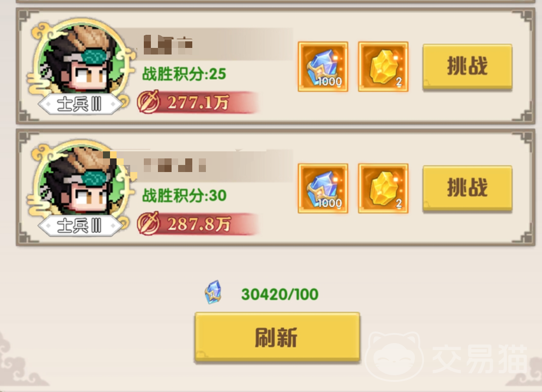Tap the blue crystal 1000 reward in first row
This screenshot has height=392, width=542.
pyautogui.click(x=323, y=67)
